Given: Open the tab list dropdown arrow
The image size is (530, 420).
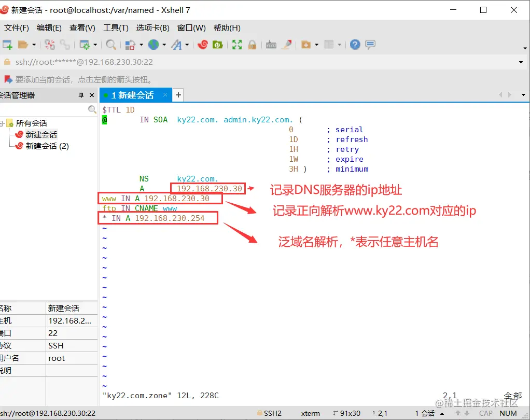Looking at the screenshot, I should [523, 95].
